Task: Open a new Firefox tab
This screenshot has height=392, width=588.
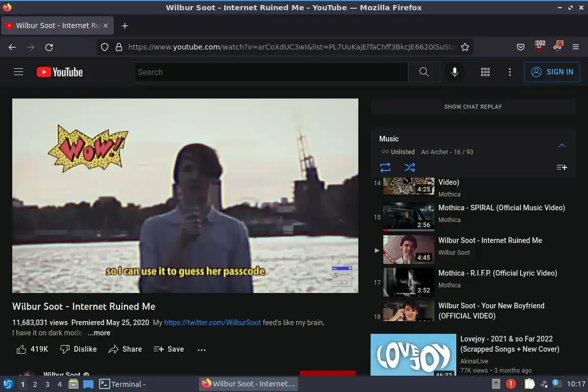Action: coord(125,26)
